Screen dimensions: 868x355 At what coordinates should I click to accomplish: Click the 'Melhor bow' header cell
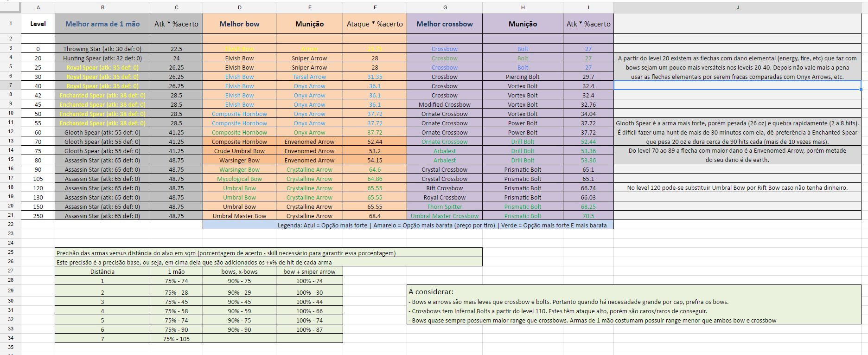(239, 24)
